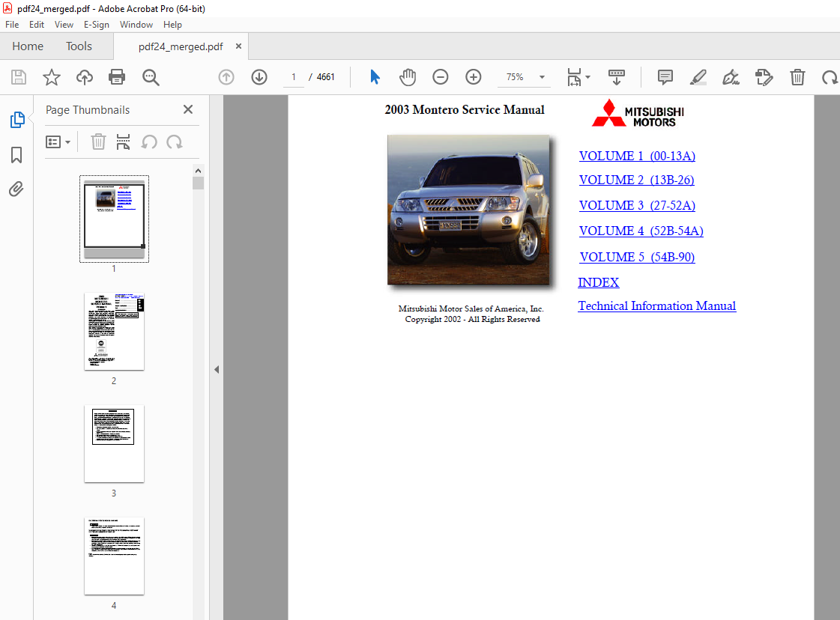Image resolution: width=840 pixels, height=620 pixels.
Task: Collapse the navigation pane with the arrow
Action: (217, 369)
